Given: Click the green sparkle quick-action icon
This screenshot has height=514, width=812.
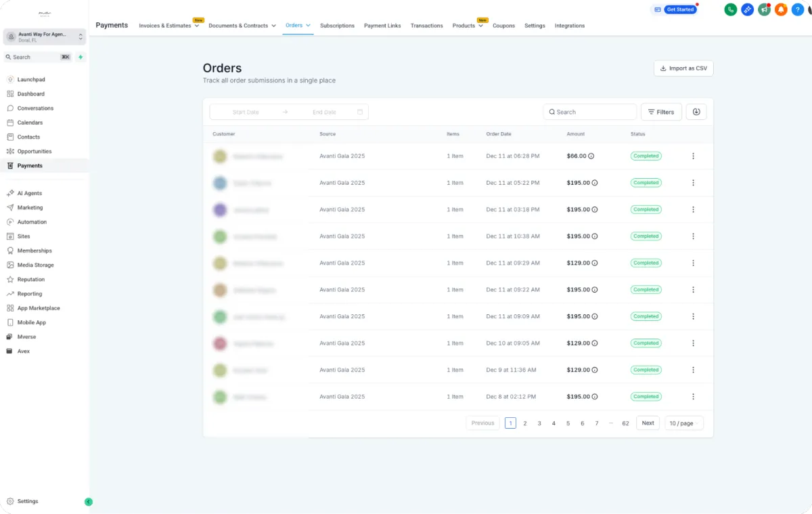Looking at the screenshot, I should tap(81, 58).
